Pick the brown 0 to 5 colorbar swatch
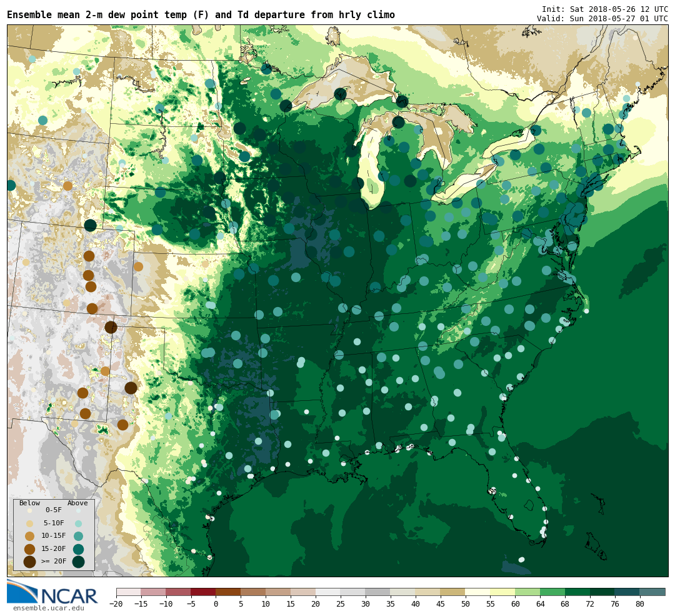675x616 pixels. (x=228, y=592)
